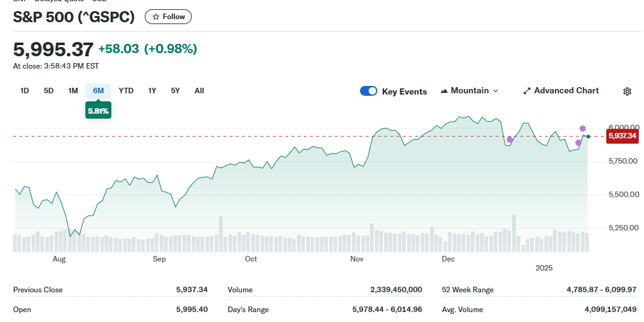Click the expand arrows icon of Advanced Chart
Screen dimensions: 644x322
click(x=527, y=91)
